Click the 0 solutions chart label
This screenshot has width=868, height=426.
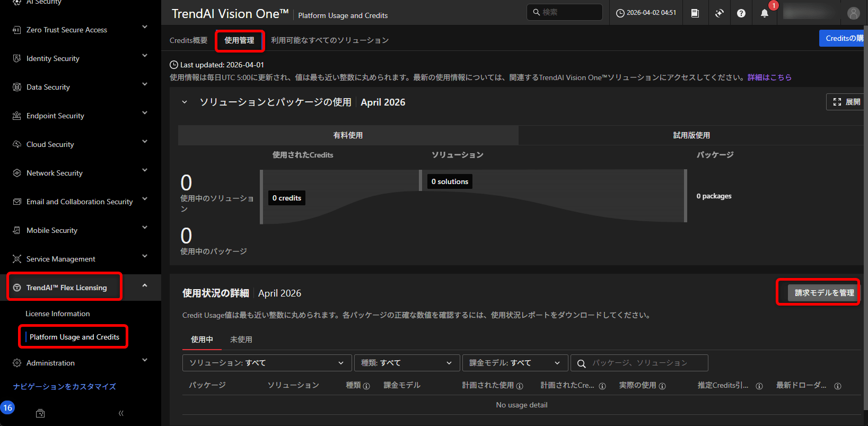[x=450, y=181]
